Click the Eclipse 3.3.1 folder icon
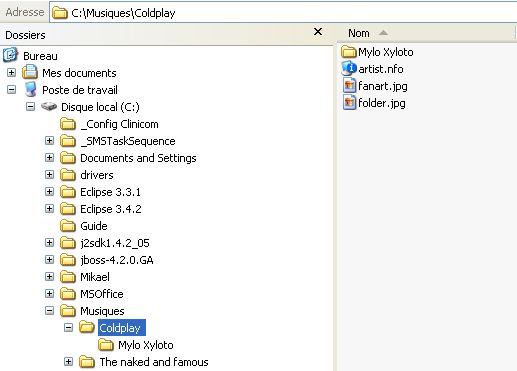Screen dimensions: 517x371 [68, 192]
